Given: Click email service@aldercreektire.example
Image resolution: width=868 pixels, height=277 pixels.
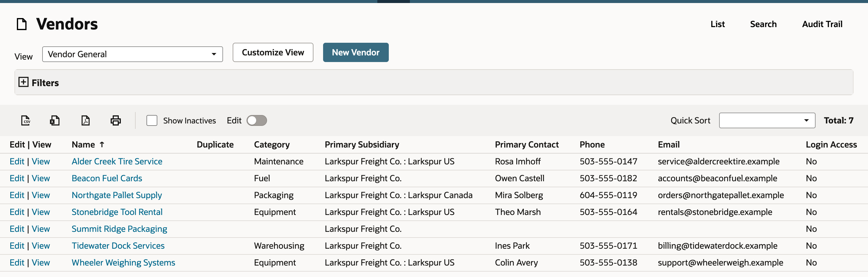Looking at the screenshot, I should pos(719,162).
